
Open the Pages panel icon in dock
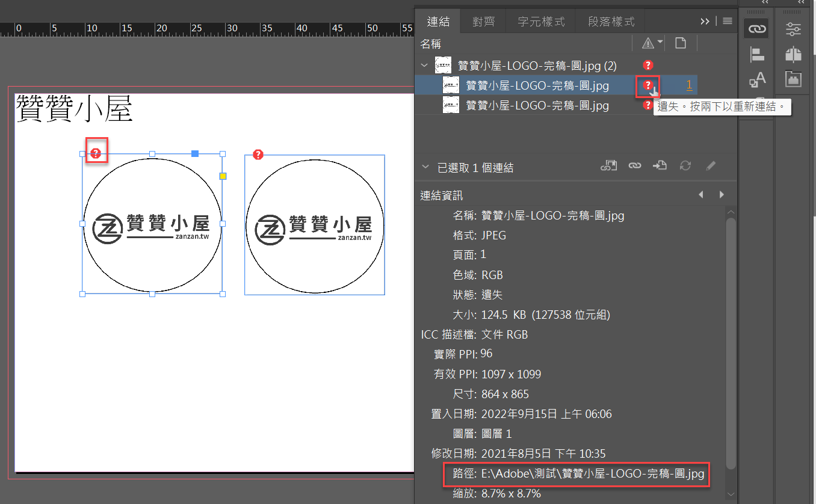[x=793, y=54]
